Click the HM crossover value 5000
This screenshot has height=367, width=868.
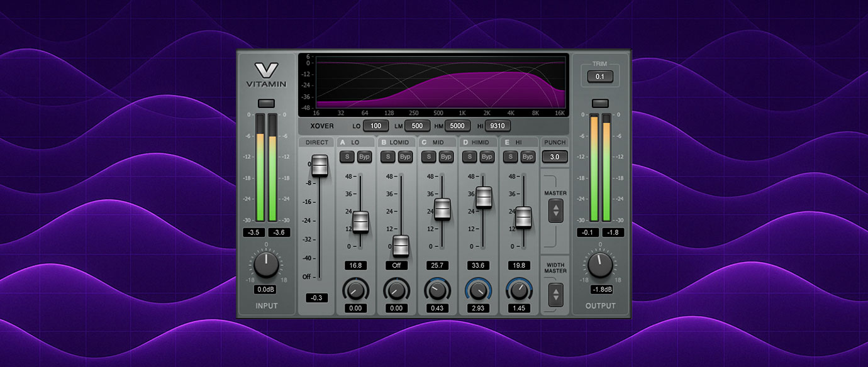[457, 126]
